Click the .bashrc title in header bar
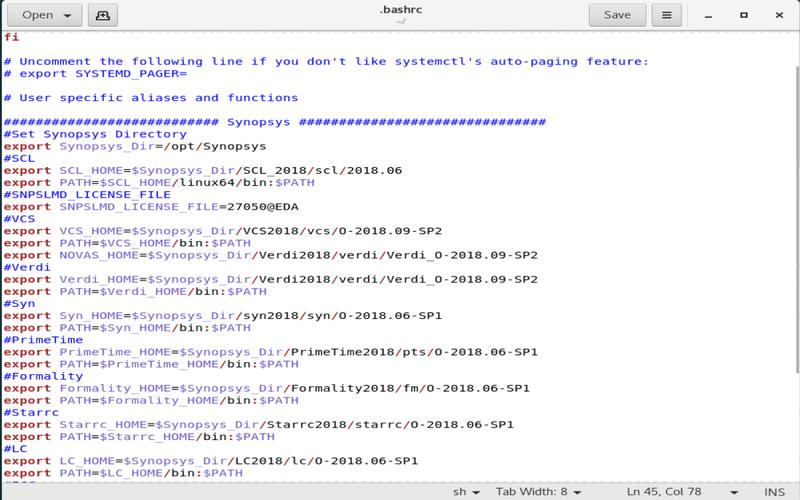Screen dimensions: 800x500 point(401,10)
